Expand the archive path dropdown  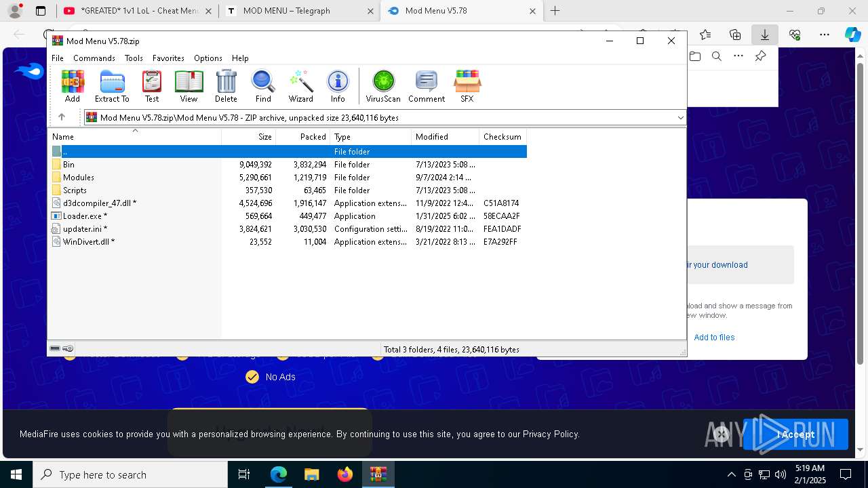(680, 118)
